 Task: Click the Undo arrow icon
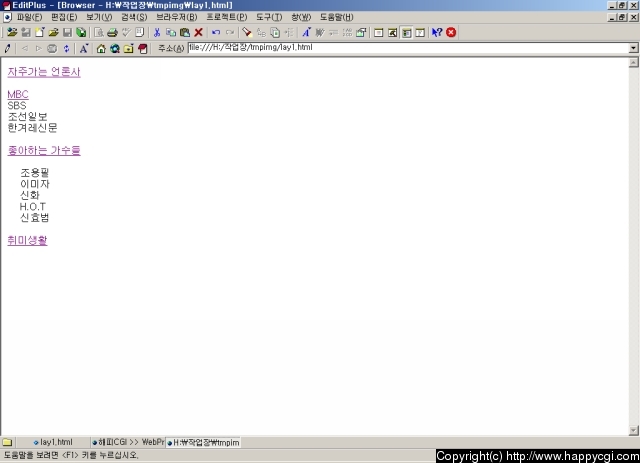(216, 32)
